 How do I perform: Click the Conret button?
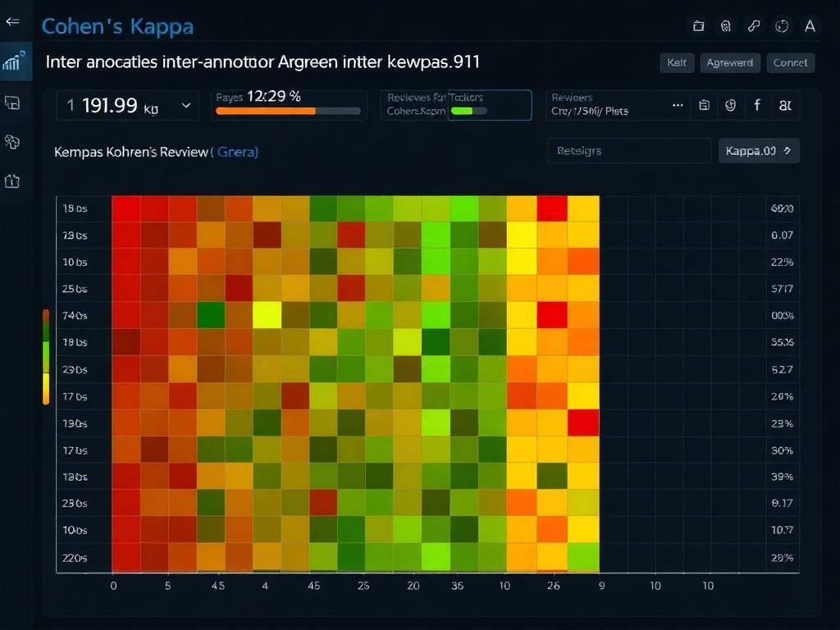click(790, 62)
